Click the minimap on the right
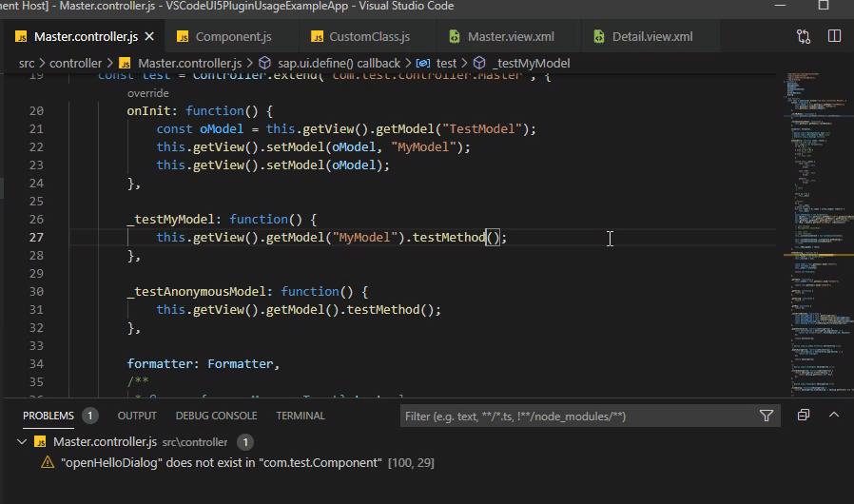 tap(817, 234)
